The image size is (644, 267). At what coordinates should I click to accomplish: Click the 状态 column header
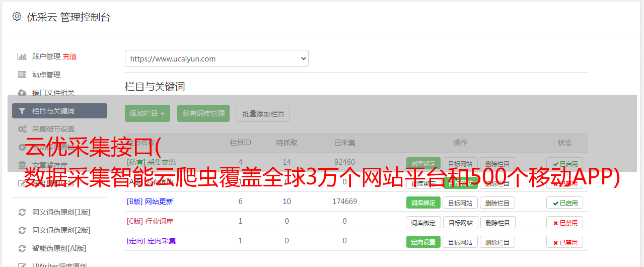tap(565, 143)
